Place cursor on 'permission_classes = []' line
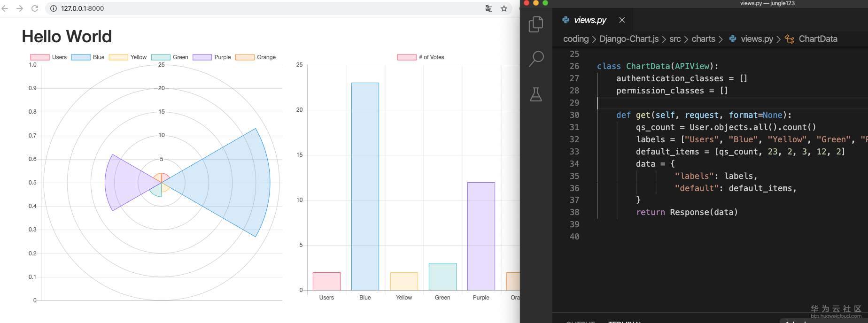Screen dimensions: 868x323 pyautogui.click(x=672, y=91)
